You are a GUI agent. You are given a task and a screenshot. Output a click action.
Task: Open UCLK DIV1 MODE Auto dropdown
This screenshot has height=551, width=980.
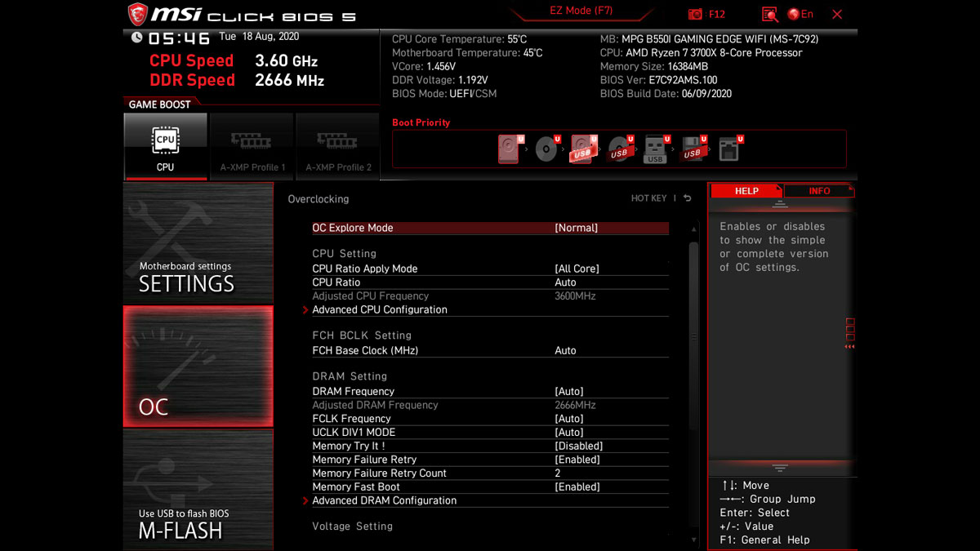point(490,432)
